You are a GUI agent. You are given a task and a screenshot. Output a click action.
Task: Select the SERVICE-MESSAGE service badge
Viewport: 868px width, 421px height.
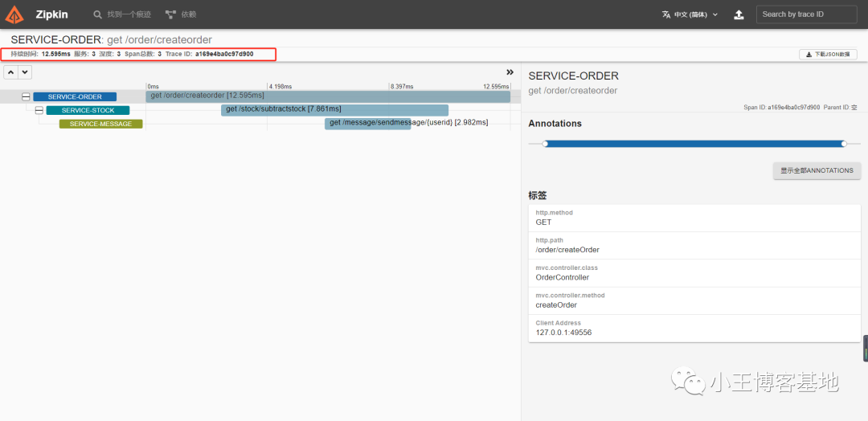click(100, 124)
